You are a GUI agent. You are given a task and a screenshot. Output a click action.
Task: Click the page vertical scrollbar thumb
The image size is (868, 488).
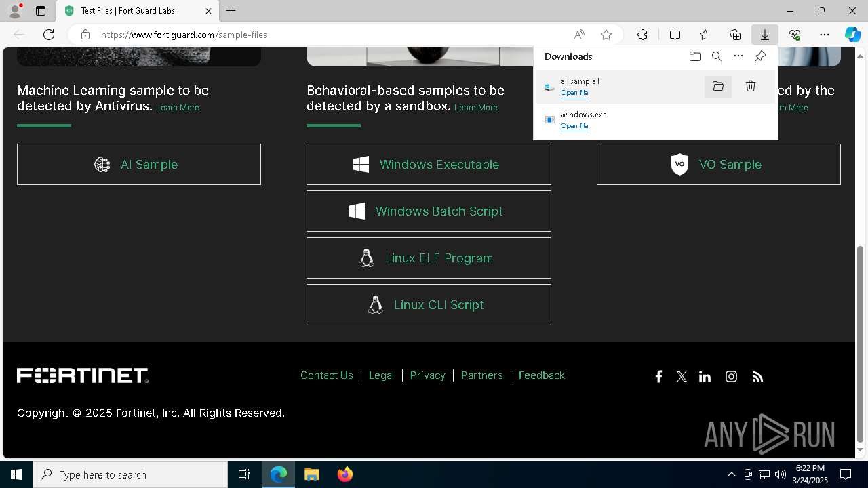point(861,344)
